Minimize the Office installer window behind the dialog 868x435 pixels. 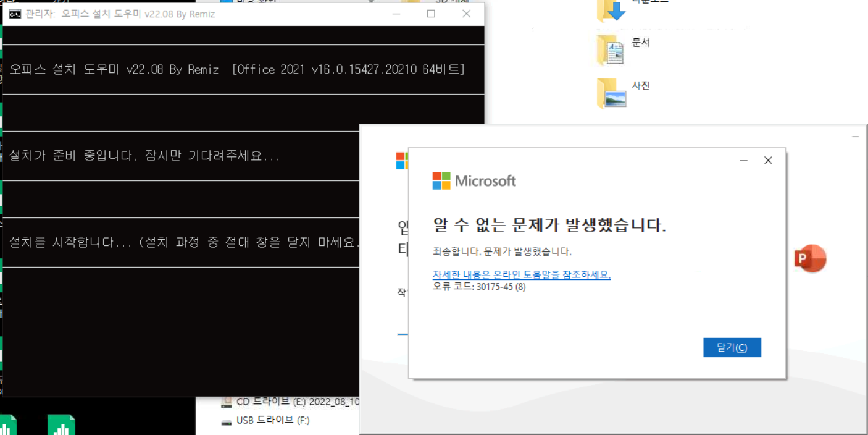click(856, 136)
